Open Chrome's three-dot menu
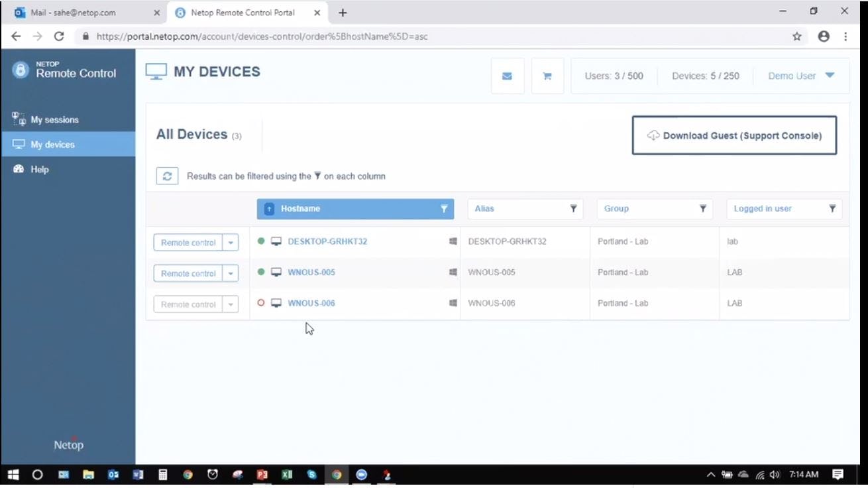This screenshot has width=868, height=488. (845, 36)
